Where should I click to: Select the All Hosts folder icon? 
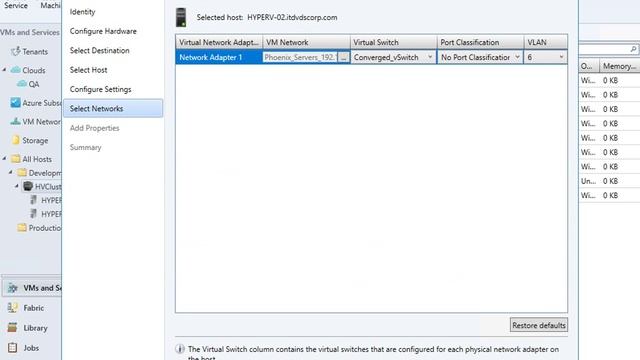tap(16, 159)
